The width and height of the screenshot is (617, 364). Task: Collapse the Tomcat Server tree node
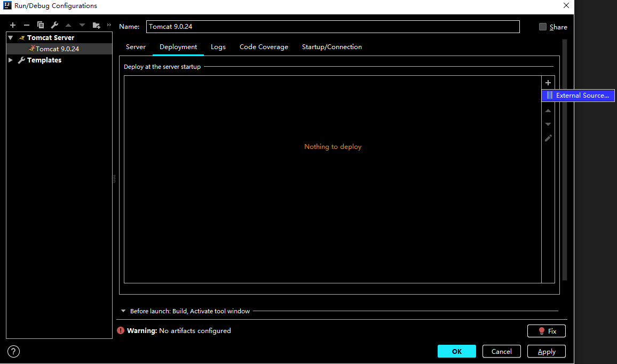click(11, 38)
